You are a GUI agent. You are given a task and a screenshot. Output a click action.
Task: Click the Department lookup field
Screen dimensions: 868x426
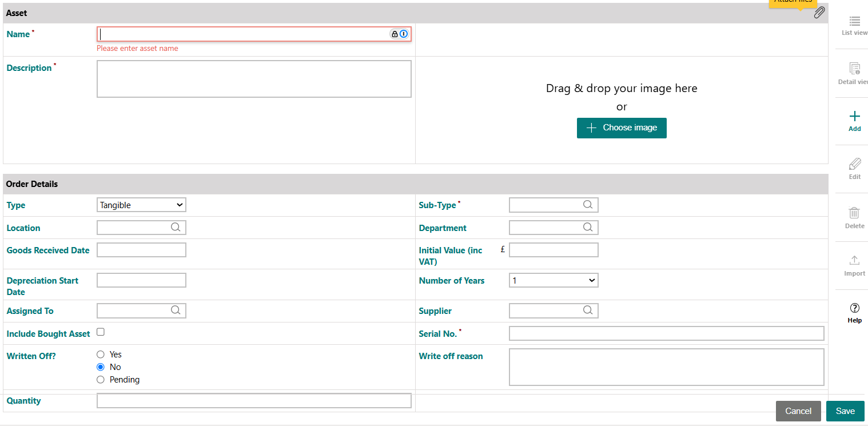click(x=554, y=228)
